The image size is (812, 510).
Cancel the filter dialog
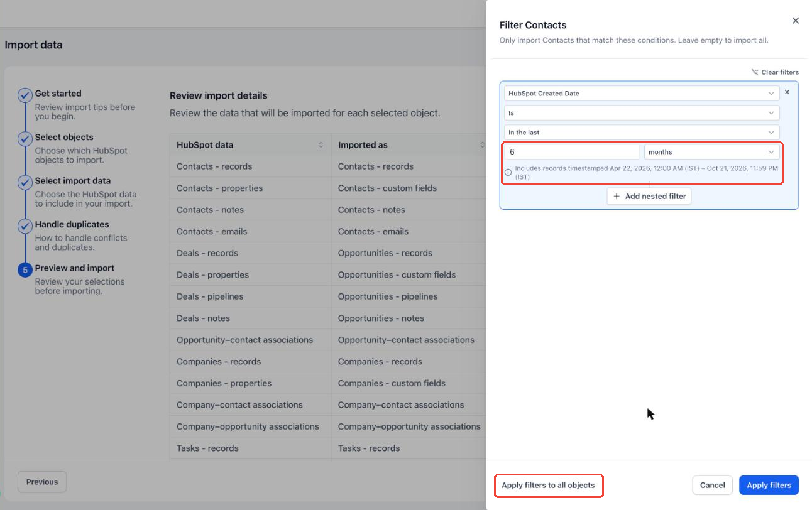(712, 485)
